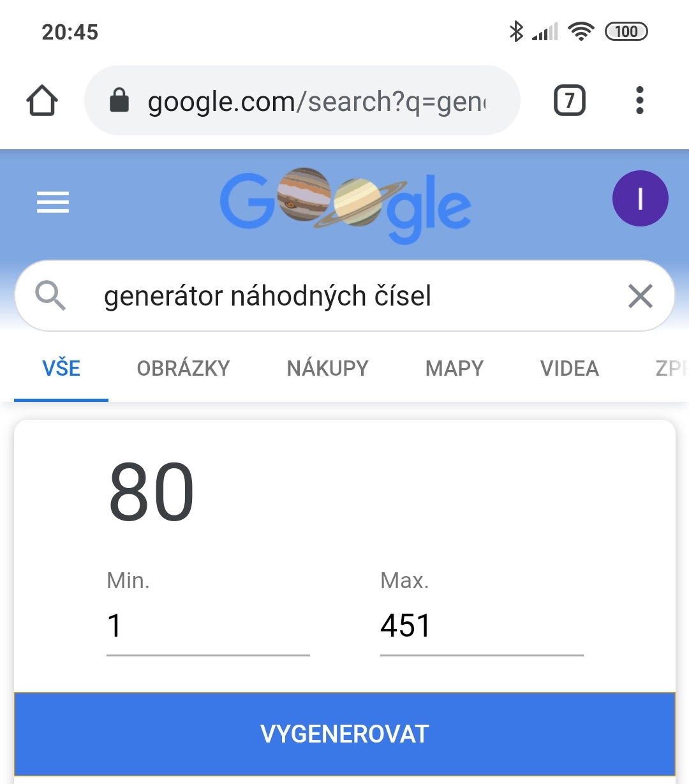Image resolution: width=689 pixels, height=784 pixels.
Task: Clear the search query with X
Action: click(x=640, y=296)
